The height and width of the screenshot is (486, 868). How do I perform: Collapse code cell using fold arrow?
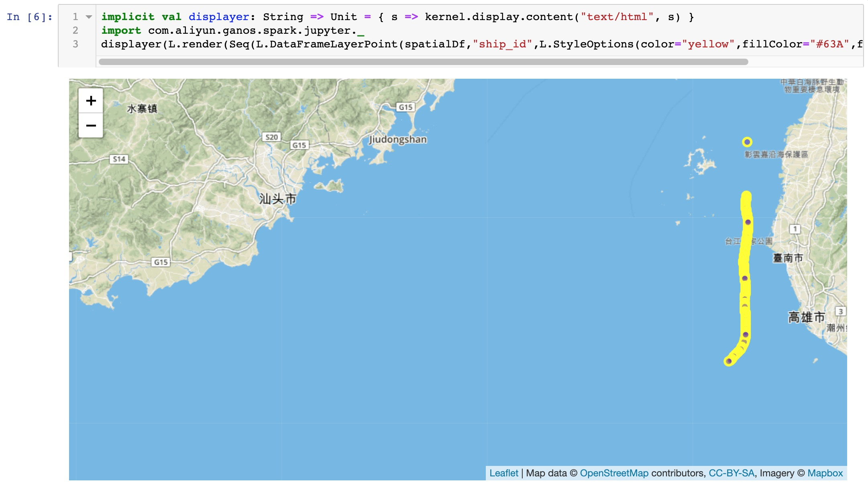tap(89, 17)
